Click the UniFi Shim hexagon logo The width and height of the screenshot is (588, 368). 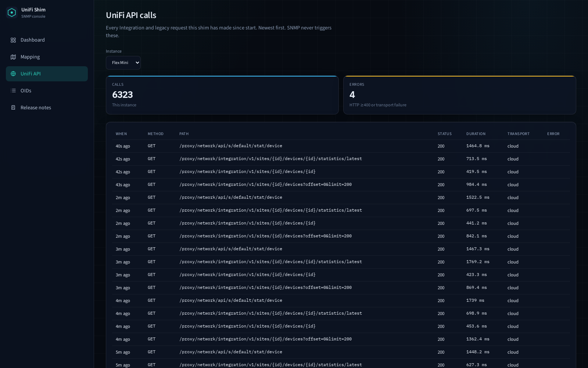[12, 13]
